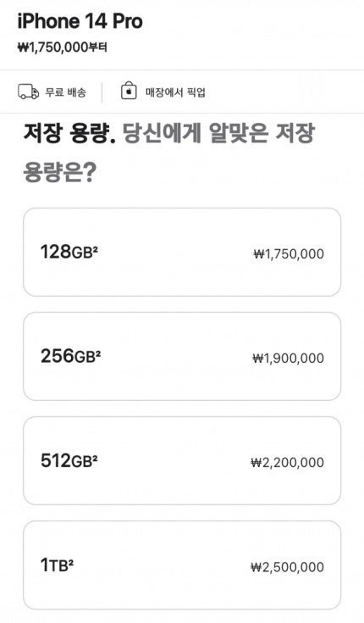Pick the 512GB storage option
This screenshot has height=623, width=364.
182,461
